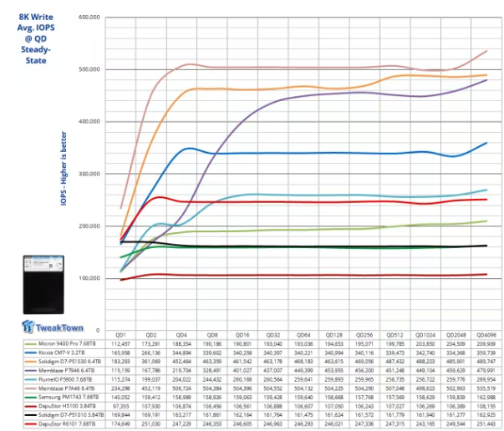Image resolution: width=504 pixels, height=431 pixels.
Task: Click the QD4 column header
Action: 181,335
